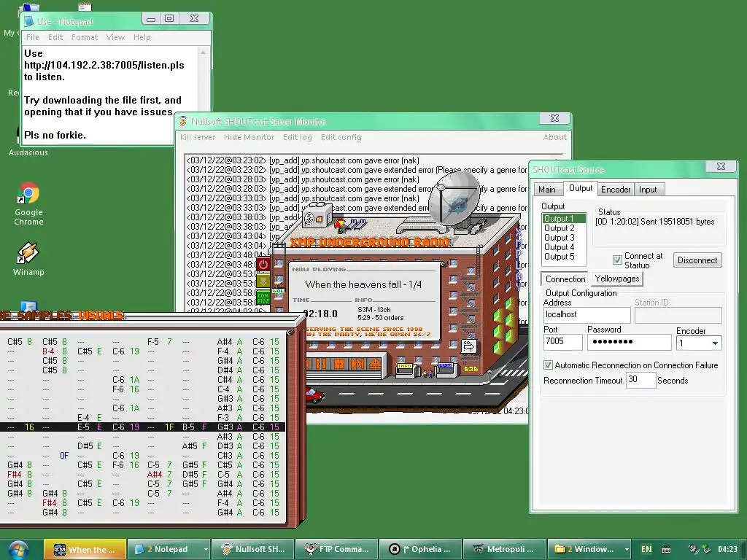Select Output 2 in the Output list
The image size is (747, 560).
tap(564, 228)
